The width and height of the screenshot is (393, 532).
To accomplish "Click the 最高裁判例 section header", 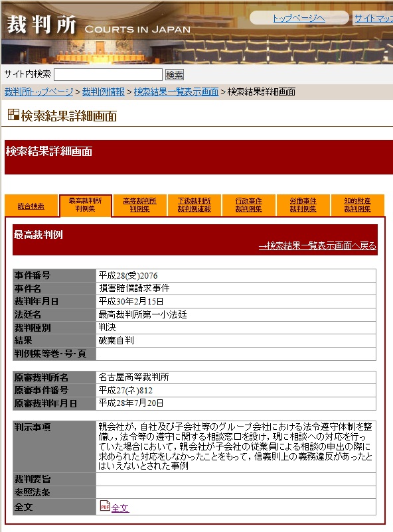I will [x=38, y=234].
